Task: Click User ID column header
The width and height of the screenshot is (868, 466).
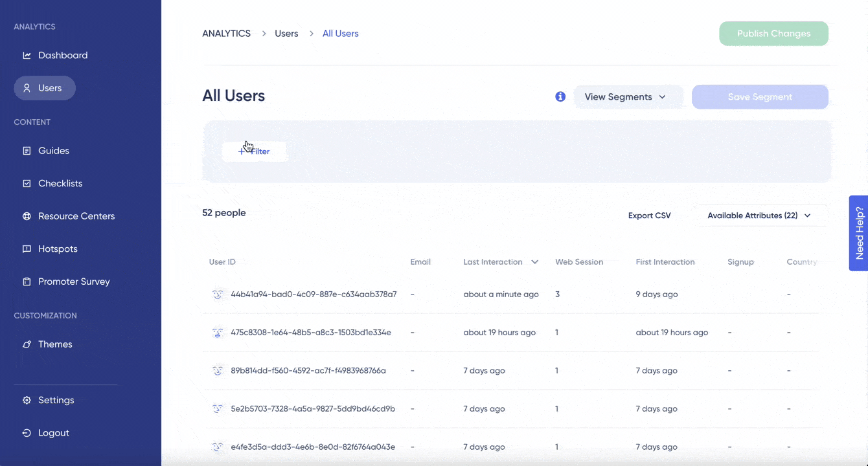Action: 222,262
